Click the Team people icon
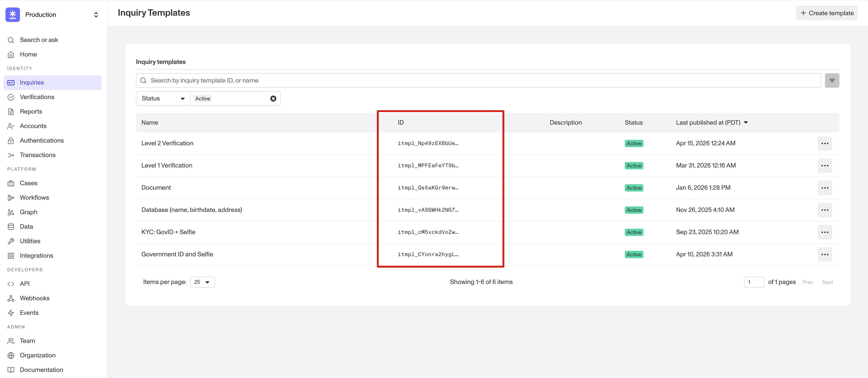 pos(11,341)
